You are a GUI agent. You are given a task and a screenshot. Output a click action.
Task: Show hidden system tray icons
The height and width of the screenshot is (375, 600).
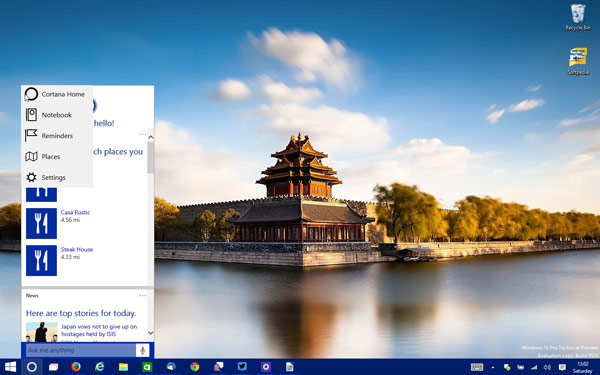[493, 367]
